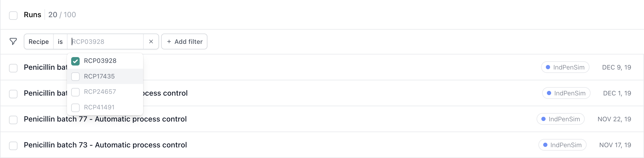This screenshot has height=158, width=644.
Task: Click IndPenSim tag on Nov 22 row
Action: 561,119
